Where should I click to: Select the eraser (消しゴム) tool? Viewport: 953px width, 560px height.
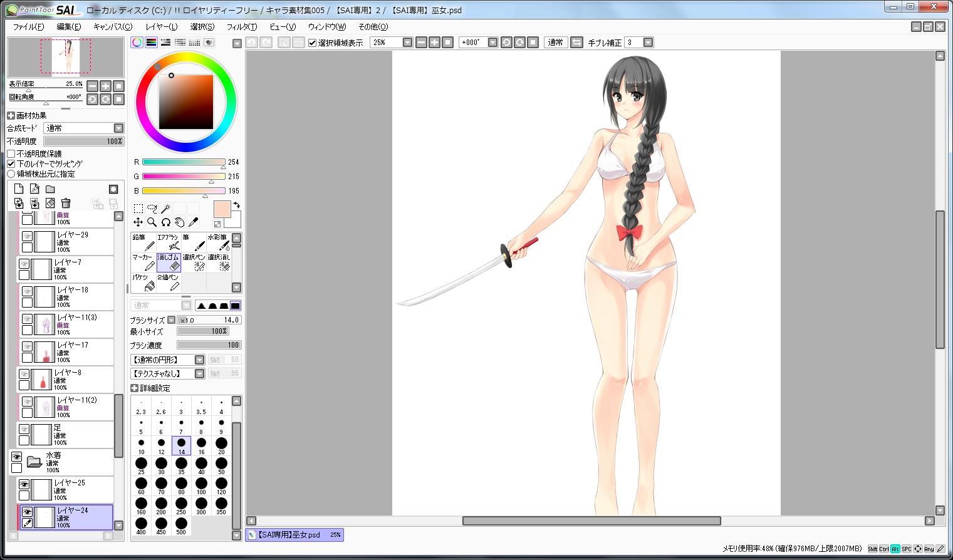point(169,262)
